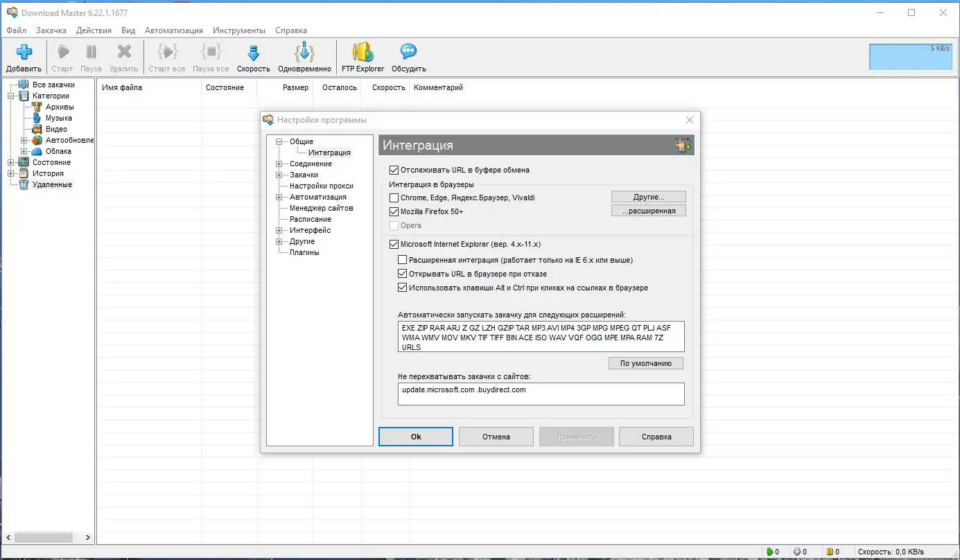
Task: Collapse the Категории node in main tree
Action: [x=11, y=96]
